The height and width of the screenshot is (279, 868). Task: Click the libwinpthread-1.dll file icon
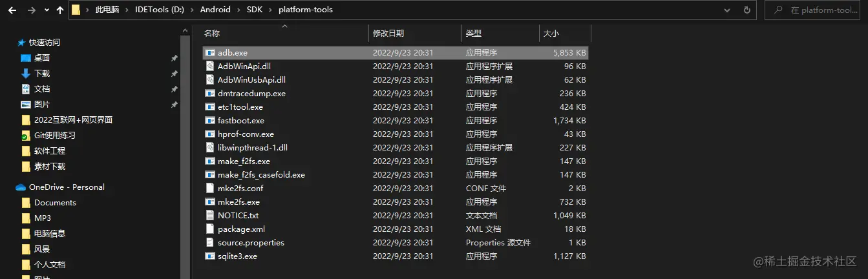click(x=210, y=147)
